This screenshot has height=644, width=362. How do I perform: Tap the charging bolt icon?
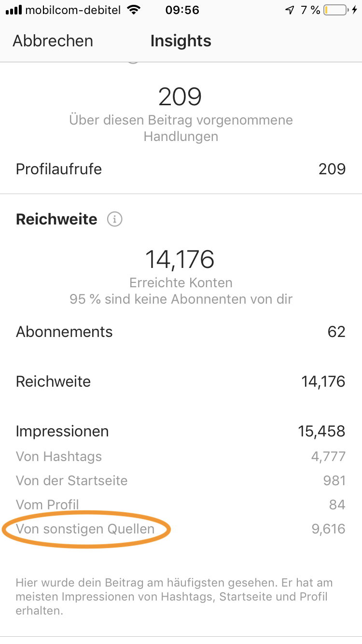pos(355,10)
